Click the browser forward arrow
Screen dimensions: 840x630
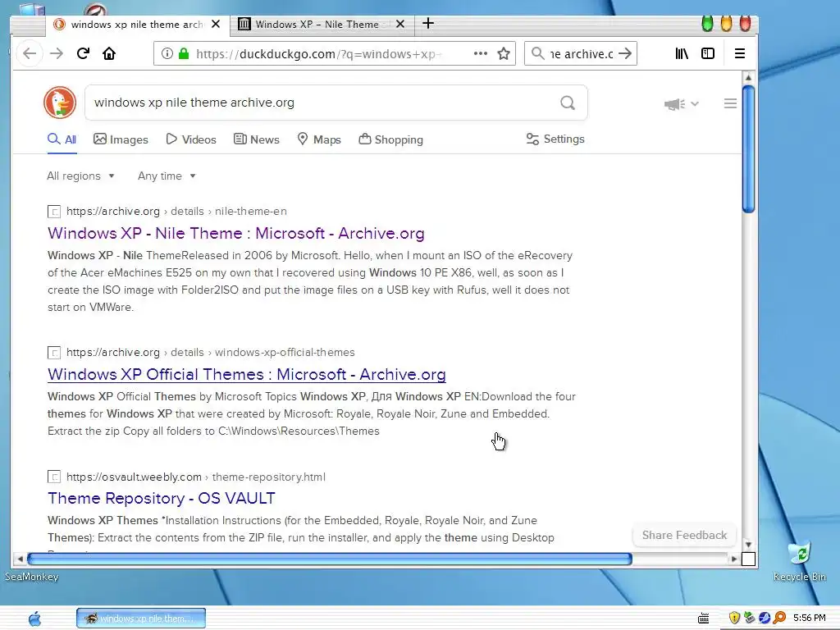click(57, 53)
